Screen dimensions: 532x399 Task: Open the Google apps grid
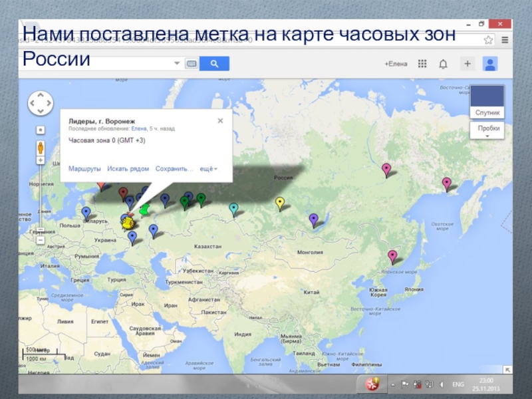click(422, 64)
